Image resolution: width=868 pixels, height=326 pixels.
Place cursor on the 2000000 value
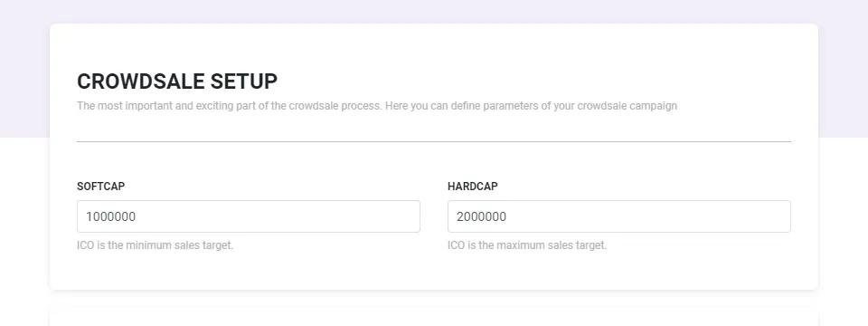pos(482,216)
